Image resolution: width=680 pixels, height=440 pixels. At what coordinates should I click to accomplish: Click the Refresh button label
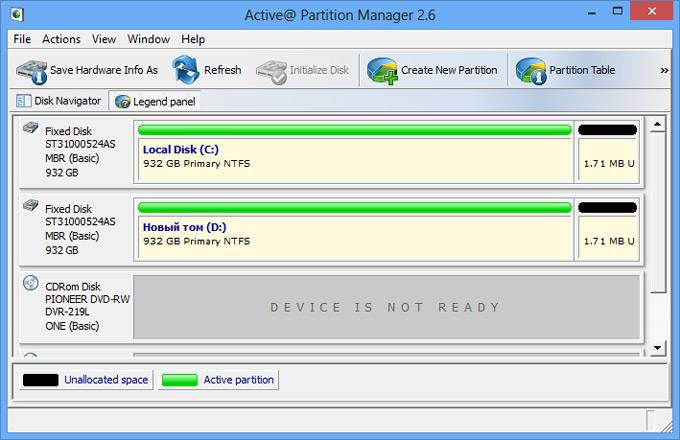click(x=222, y=70)
